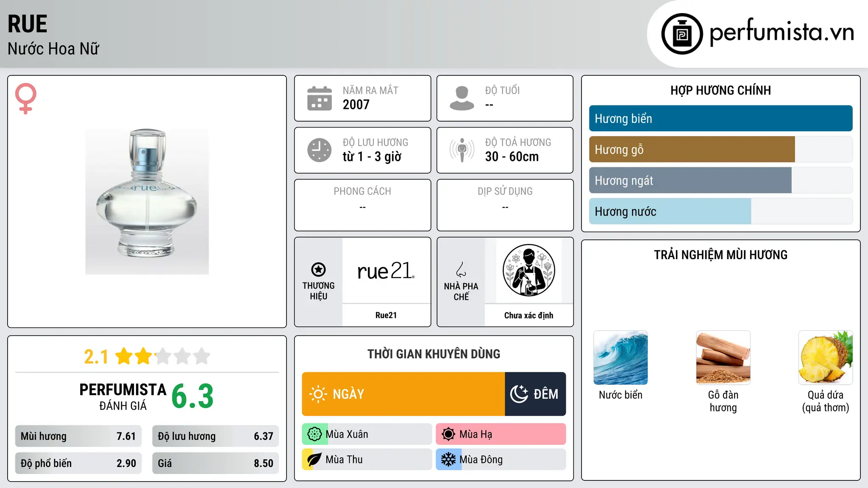Click the person silhouette icon beside Độ tuổi

[x=462, y=98]
